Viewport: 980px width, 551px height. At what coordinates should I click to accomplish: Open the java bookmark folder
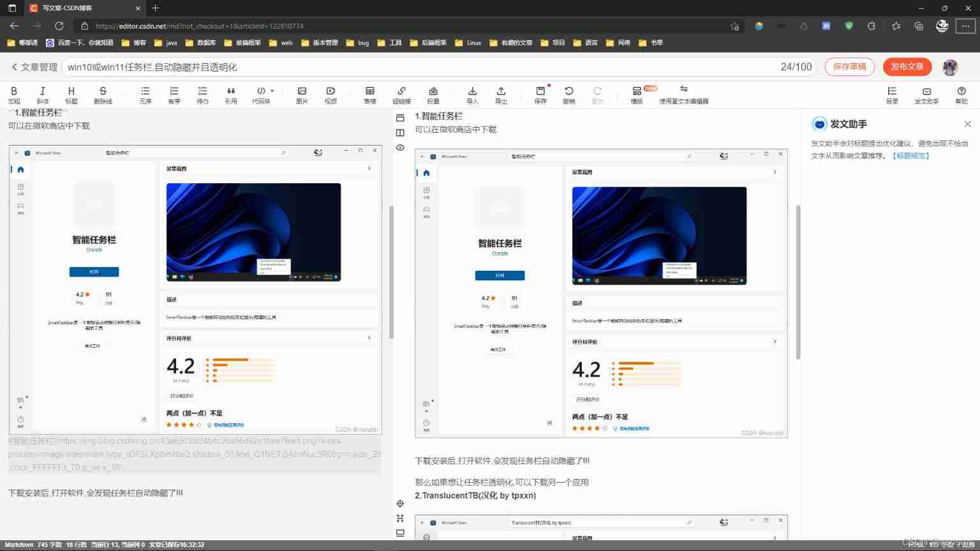click(x=166, y=43)
